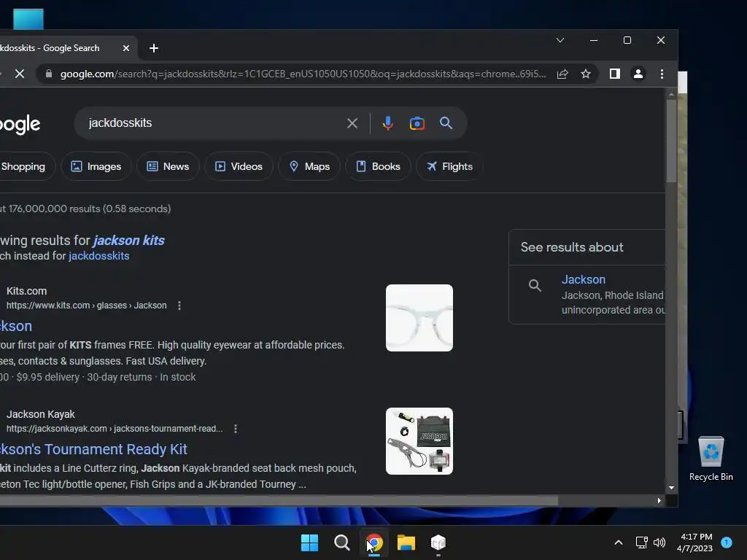Image resolution: width=747 pixels, height=560 pixels.
Task: Open more options for Kits.com result
Action: coord(179,306)
